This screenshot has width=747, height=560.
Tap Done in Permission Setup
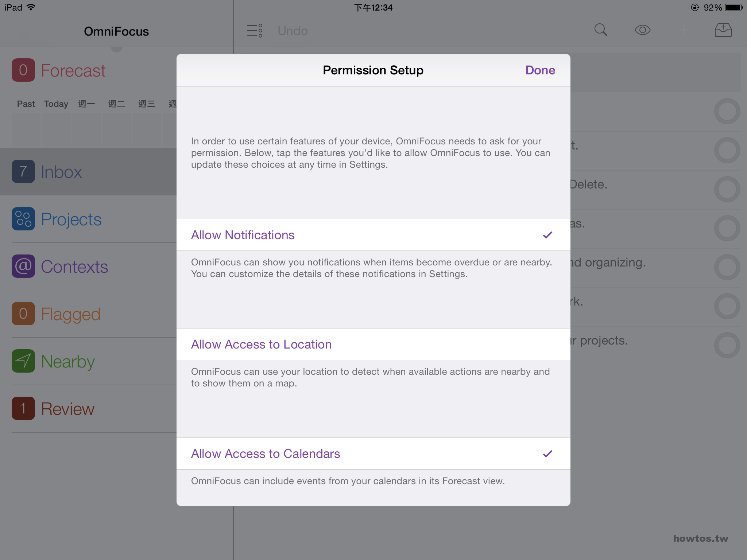540,70
